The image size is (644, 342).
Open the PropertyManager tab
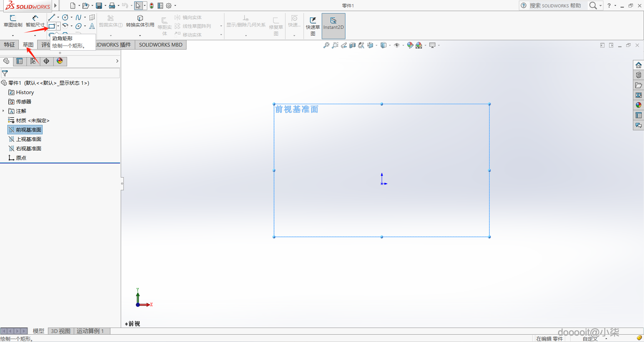[x=19, y=61]
